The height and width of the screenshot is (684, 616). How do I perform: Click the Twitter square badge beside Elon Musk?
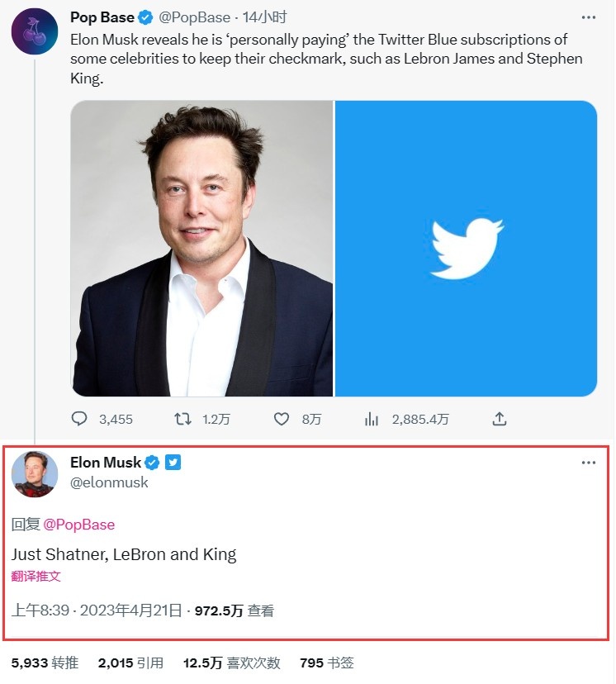(x=173, y=463)
